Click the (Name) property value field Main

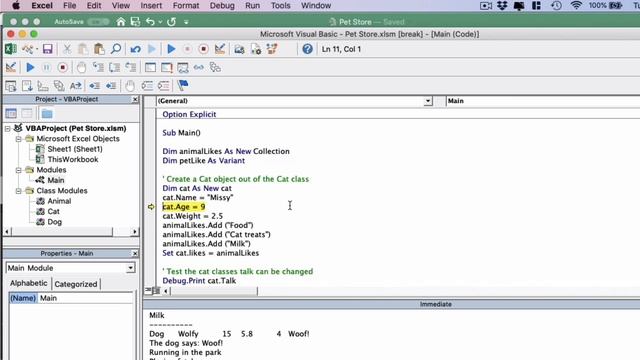pyautogui.click(x=85, y=298)
